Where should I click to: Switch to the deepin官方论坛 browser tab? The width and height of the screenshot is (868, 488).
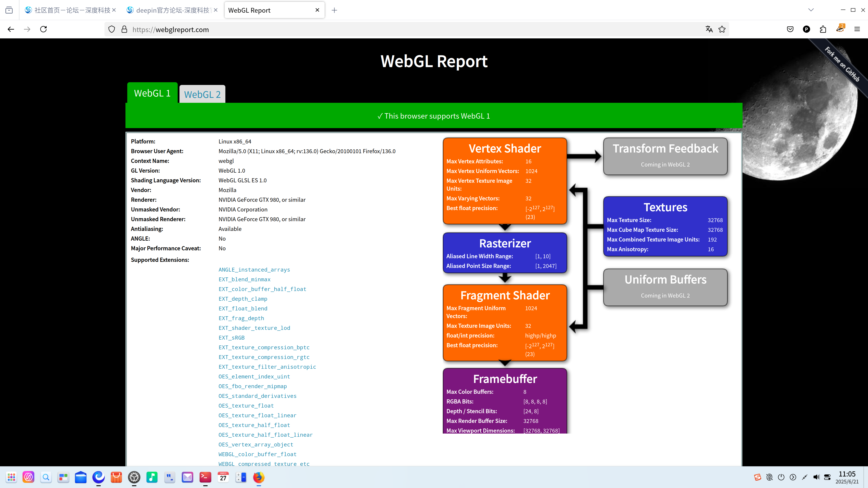(172, 10)
